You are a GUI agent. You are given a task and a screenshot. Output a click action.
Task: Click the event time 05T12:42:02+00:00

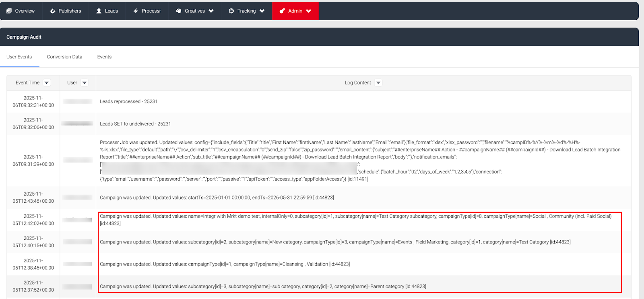(x=33, y=220)
